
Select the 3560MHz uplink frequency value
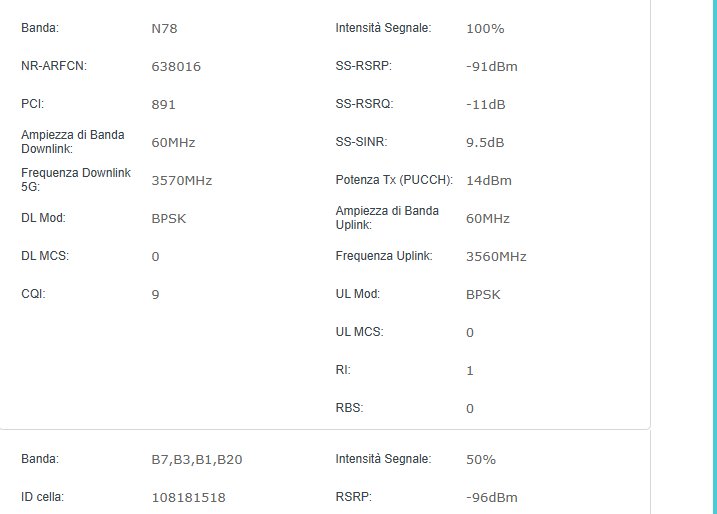tap(496, 257)
